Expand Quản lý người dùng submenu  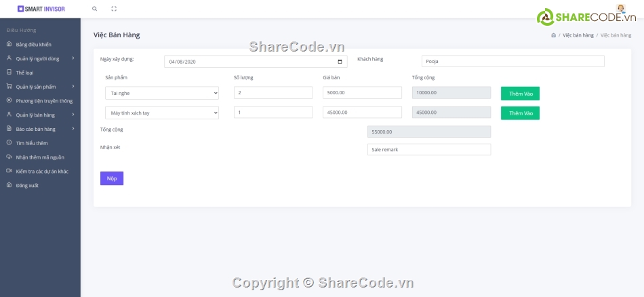(73, 58)
